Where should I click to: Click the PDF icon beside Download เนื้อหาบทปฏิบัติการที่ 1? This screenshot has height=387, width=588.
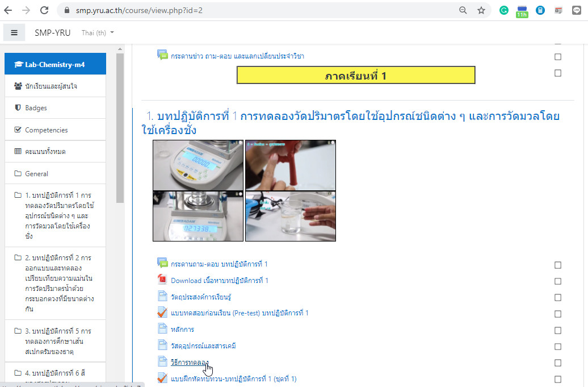pos(162,280)
